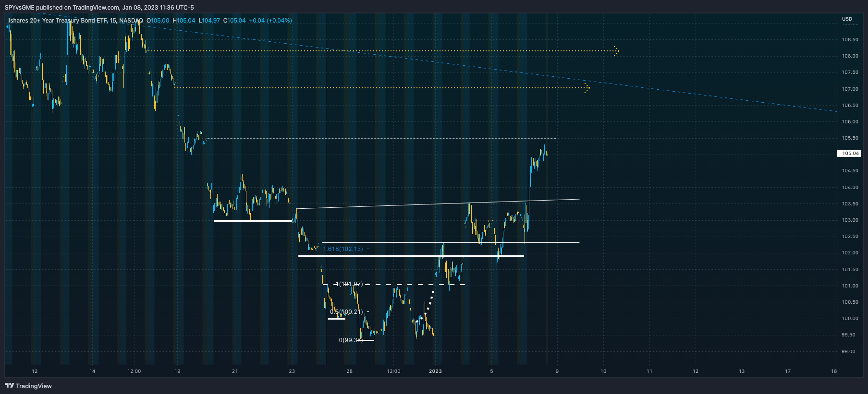Click the 108.00 price axis label
This screenshot has height=394, width=868.
click(850, 56)
